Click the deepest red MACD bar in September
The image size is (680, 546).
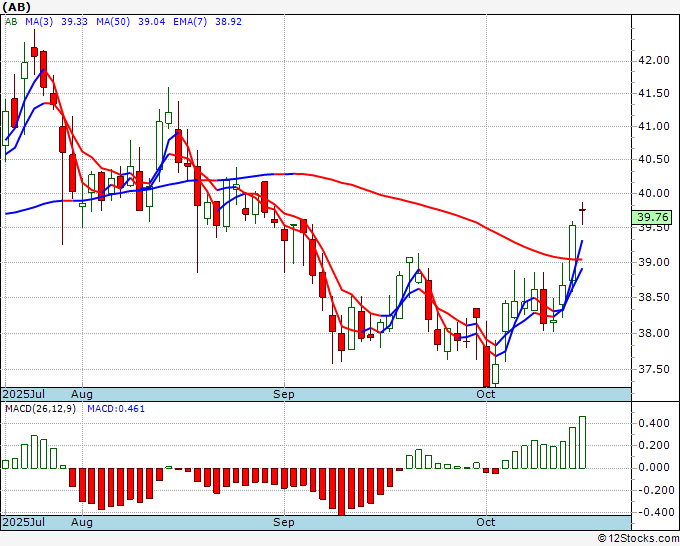341,491
